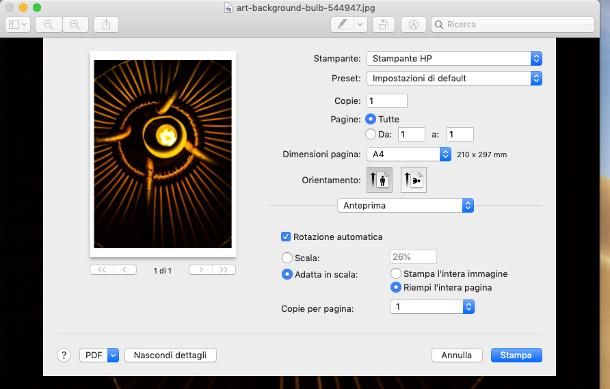Select the Adatta in scala radio button
The image size is (610, 389).
pyautogui.click(x=287, y=274)
